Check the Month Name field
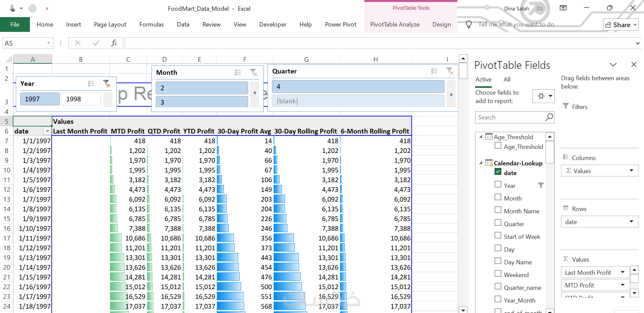 498,210
